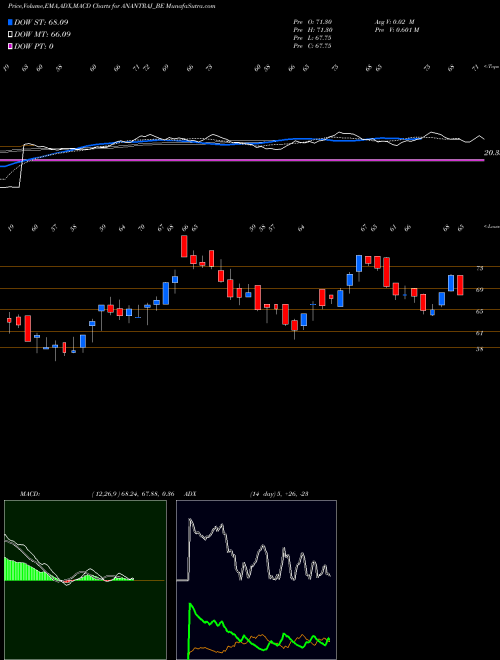The width and height of the screenshot is (500, 660).
Task: Click the 'Pre C: 67.75' close value
Action: pyautogui.click(x=313, y=46)
